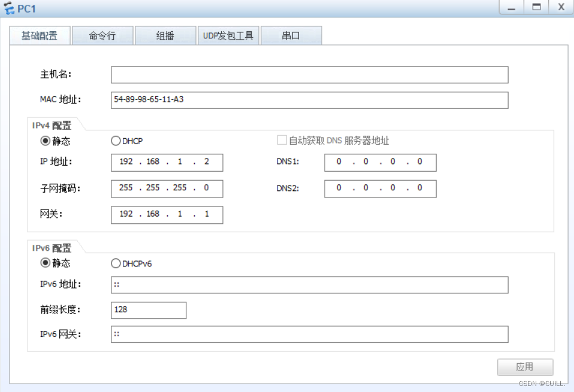Select the IPv4 静态 radio button

46,141
